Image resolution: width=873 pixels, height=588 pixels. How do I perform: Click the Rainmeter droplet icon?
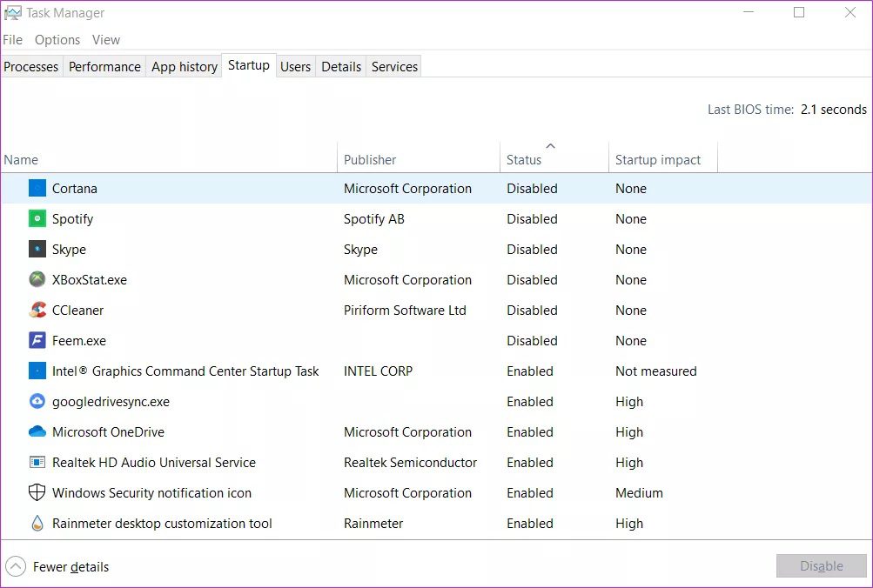[37, 523]
